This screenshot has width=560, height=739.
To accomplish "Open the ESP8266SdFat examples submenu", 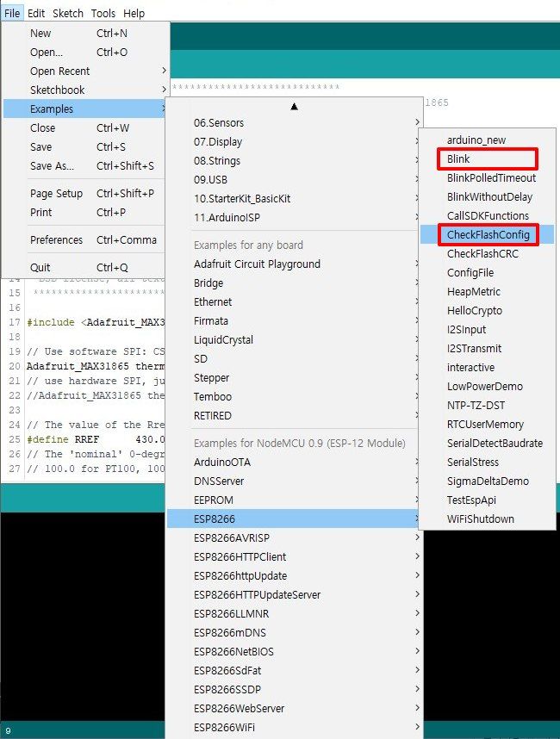I will coord(294,670).
